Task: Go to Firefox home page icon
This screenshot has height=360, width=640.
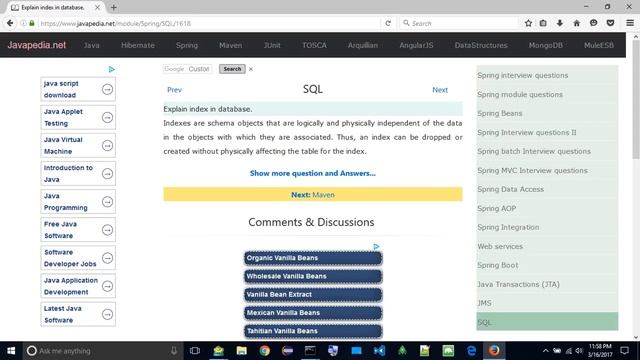Action: (x=576, y=23)
